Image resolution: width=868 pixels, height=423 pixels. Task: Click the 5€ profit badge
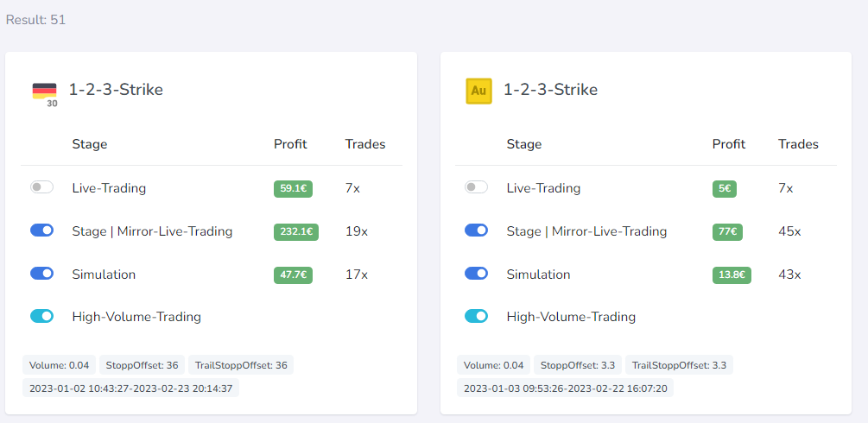(x=725, y=189)
